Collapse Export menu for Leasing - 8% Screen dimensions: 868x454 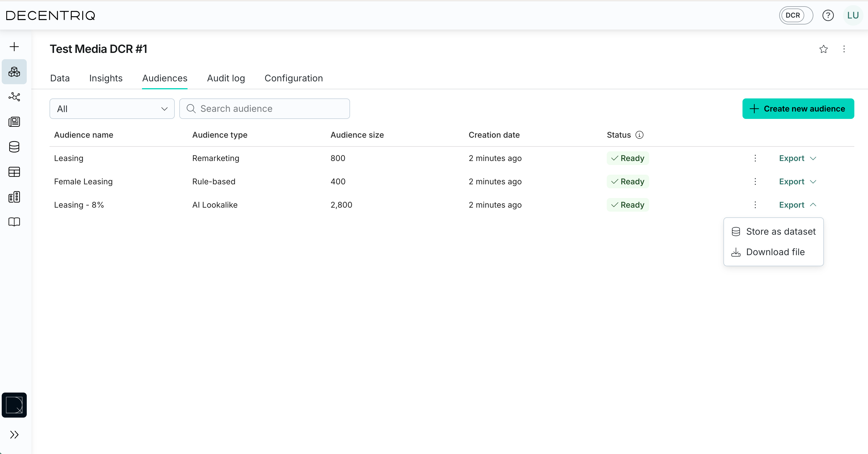pos(797,205)
